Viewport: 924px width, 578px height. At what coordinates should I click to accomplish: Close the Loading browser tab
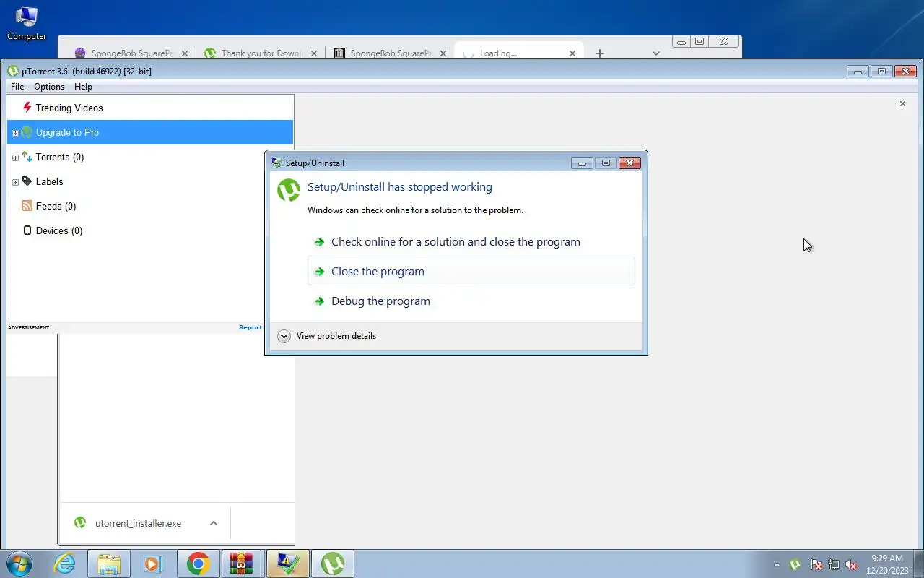(x=572, y=53)
